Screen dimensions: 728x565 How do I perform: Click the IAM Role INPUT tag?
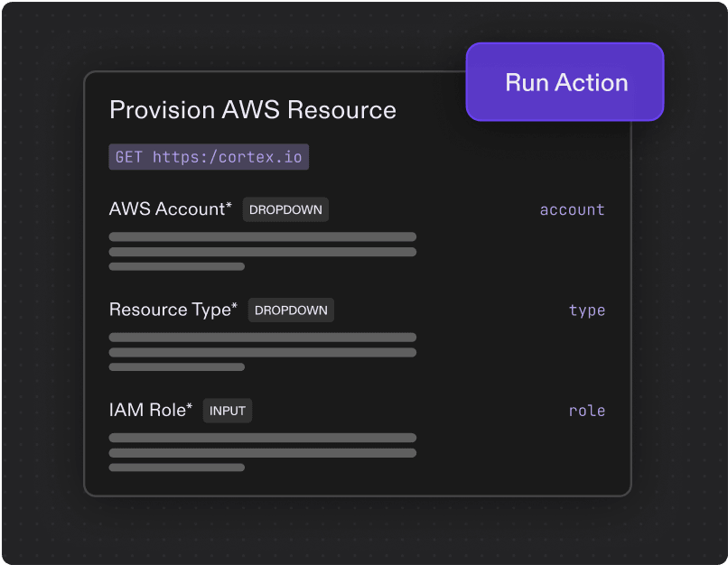(x=228, y=411)
